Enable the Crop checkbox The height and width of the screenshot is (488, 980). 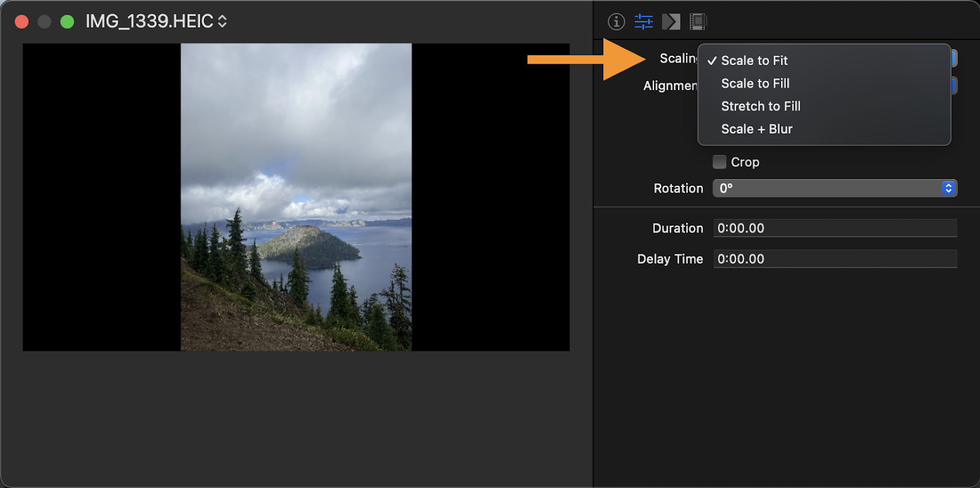pyautogui.click(x=720, y=162)
